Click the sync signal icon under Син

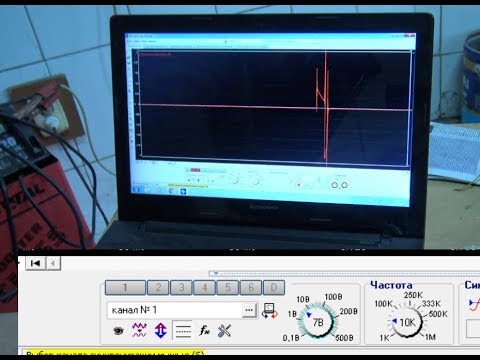point(474,305)
